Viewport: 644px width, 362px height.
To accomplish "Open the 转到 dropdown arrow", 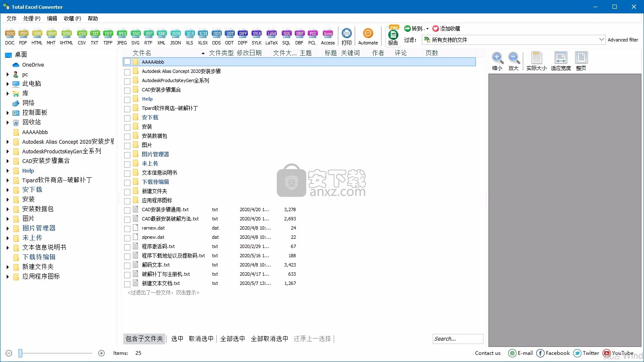I will 427,28.
